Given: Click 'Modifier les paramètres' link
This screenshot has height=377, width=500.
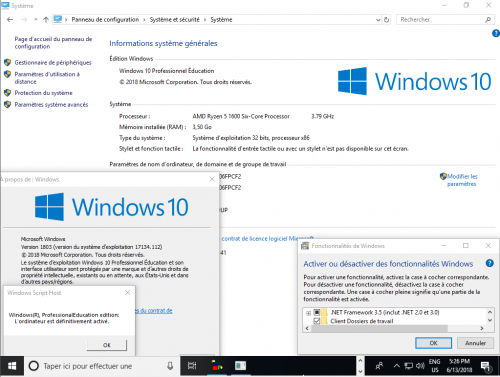Looking at the screenshot, I should 462,180.
